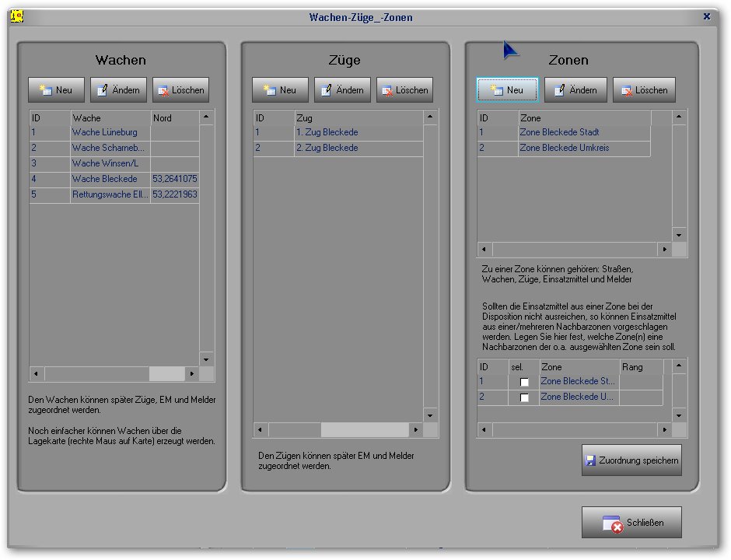Select Zone Bleckede Stadt row
Screen dimensions: 731x560
(564, 132)
